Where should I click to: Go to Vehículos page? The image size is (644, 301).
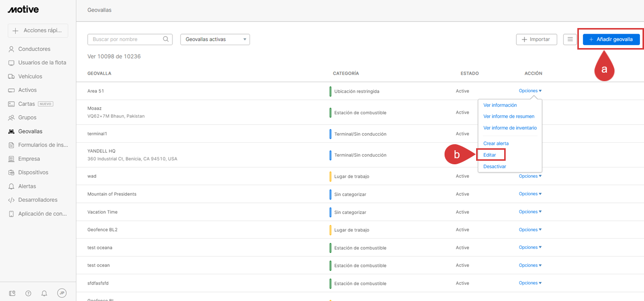(30, 77)
